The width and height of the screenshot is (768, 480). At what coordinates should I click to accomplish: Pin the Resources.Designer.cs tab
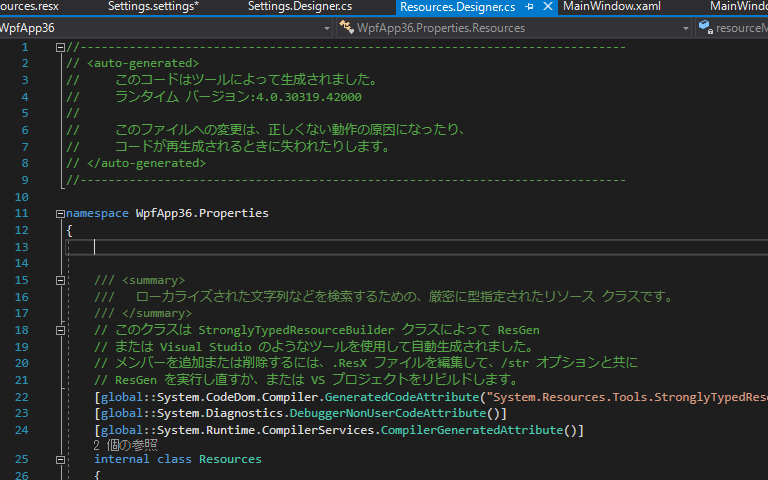(x=529, y=7)
